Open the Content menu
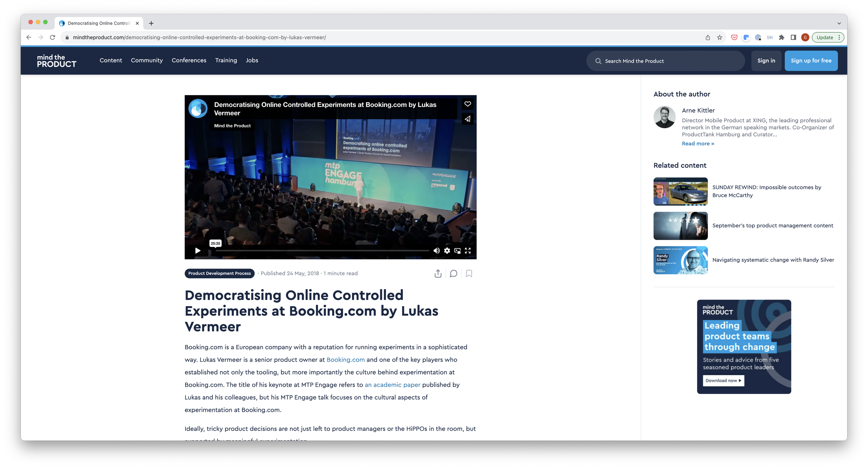Viewport: 868px width, 468px height. [111, 60]
